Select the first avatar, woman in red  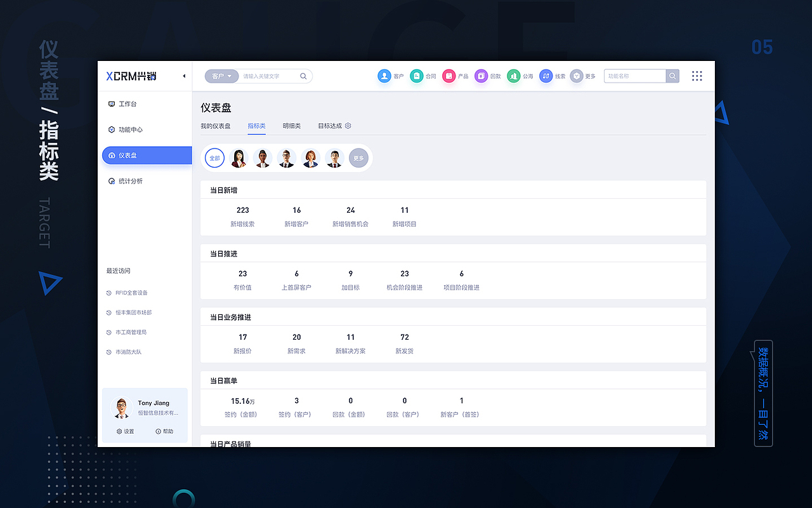coord(239,158)
